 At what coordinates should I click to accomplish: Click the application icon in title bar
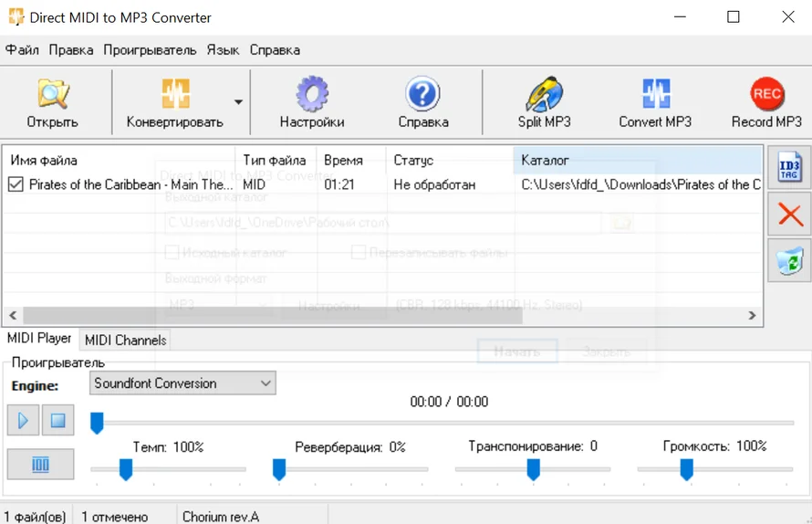tap(16, 17)
